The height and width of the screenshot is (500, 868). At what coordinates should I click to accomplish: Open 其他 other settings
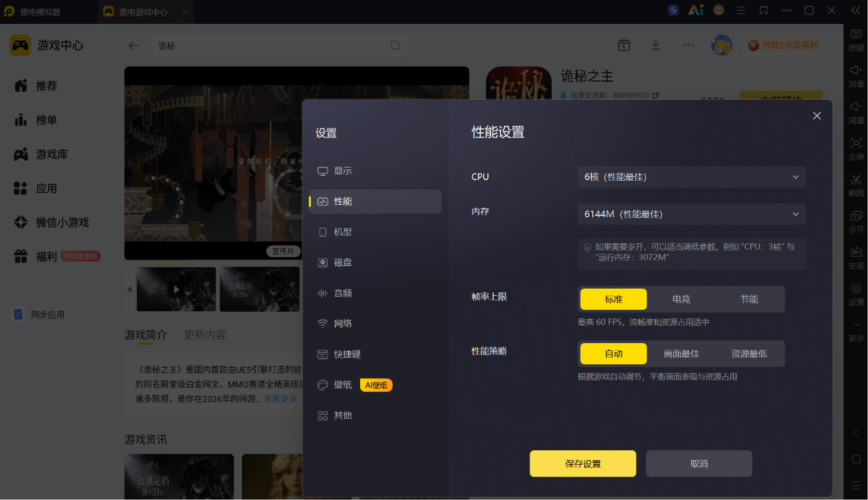376,416
